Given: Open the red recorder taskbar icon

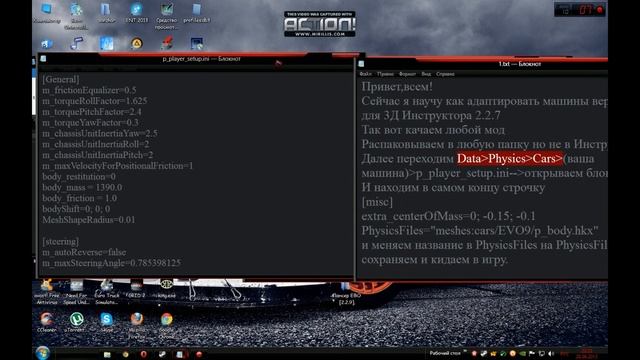Looking at the screenshot, I should [199, 354].
